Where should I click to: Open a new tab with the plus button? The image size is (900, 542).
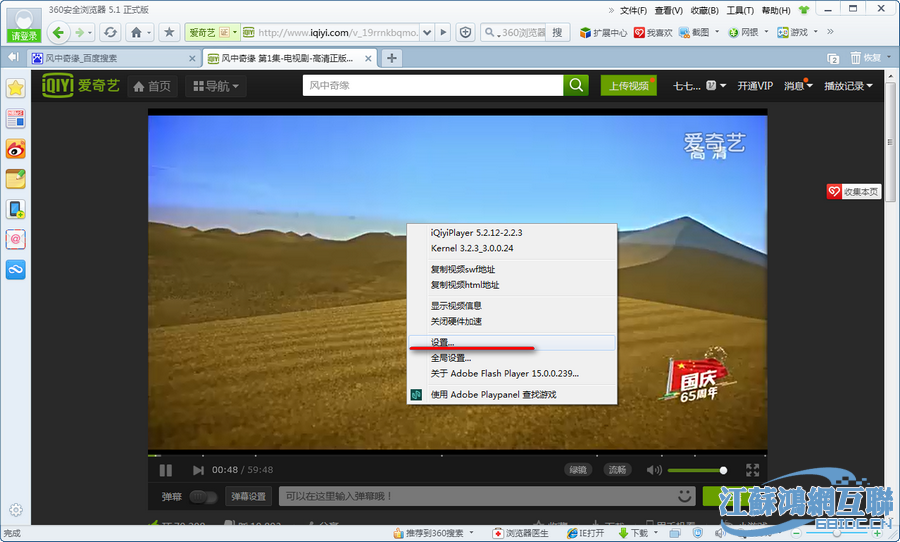(391, 58)
